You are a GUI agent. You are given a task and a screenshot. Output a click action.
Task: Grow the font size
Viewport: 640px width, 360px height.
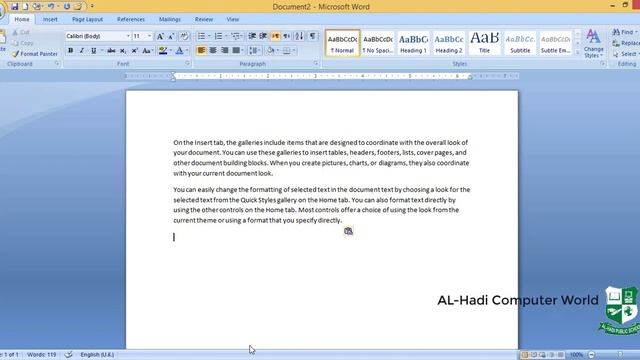pyautogui.click(x=160, y=36)
